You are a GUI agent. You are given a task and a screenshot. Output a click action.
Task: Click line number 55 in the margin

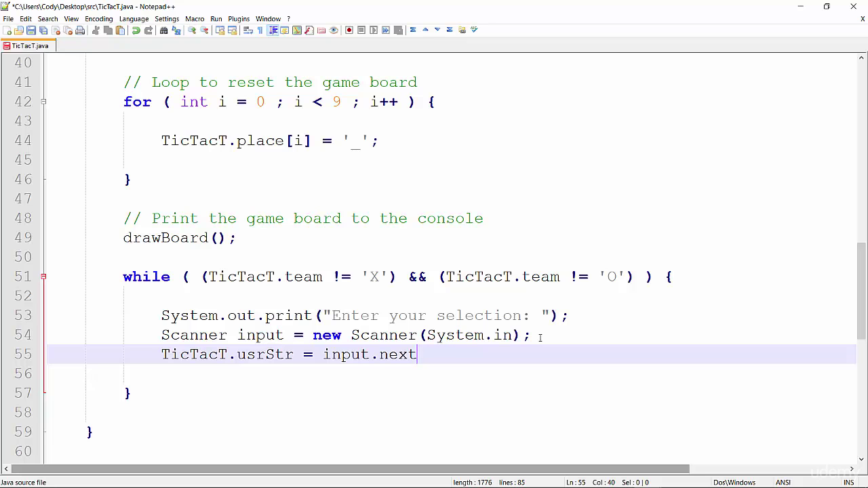(23, 354)
